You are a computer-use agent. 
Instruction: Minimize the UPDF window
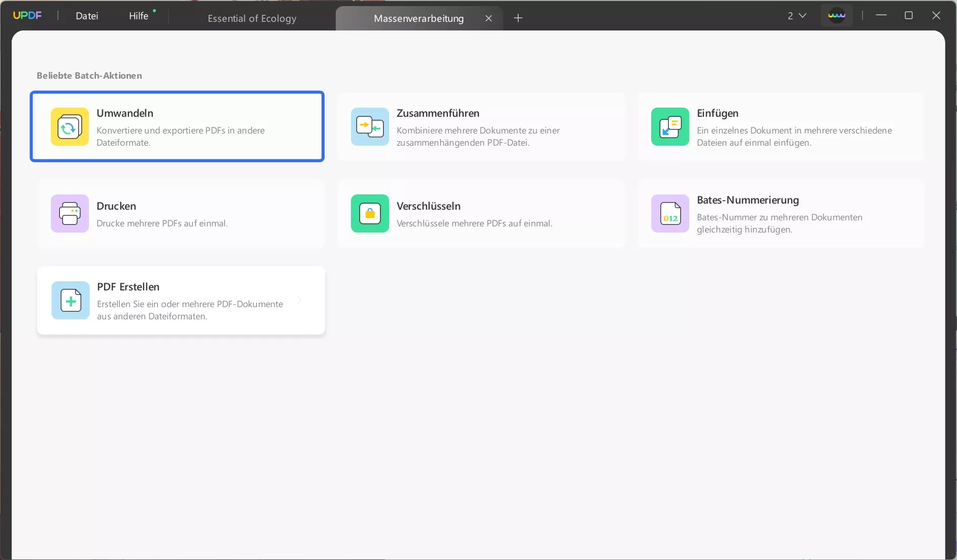coord(881,15)
